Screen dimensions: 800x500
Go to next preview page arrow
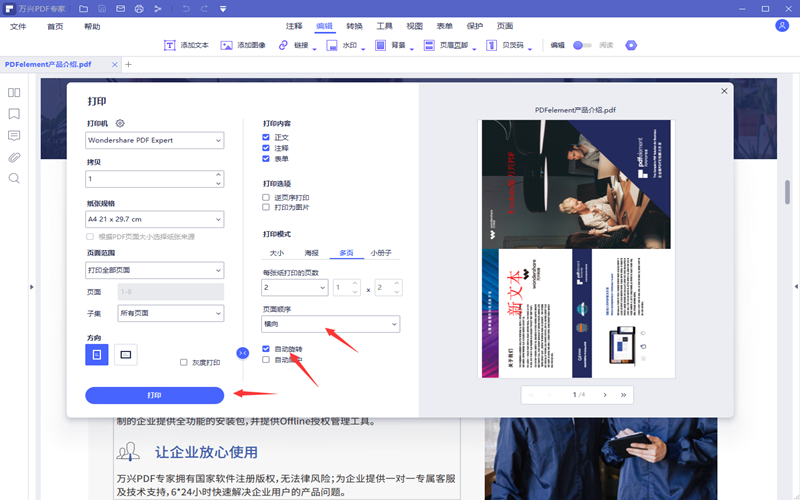point(603,395)
